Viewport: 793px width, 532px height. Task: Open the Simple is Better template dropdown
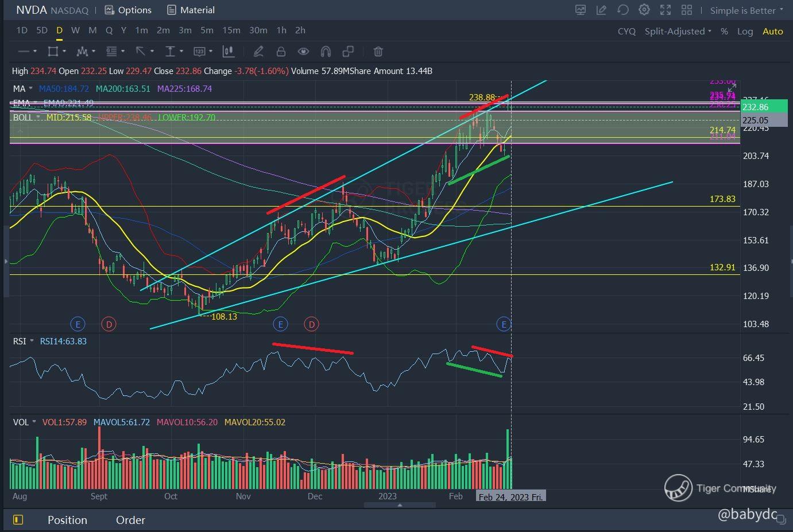746,10
